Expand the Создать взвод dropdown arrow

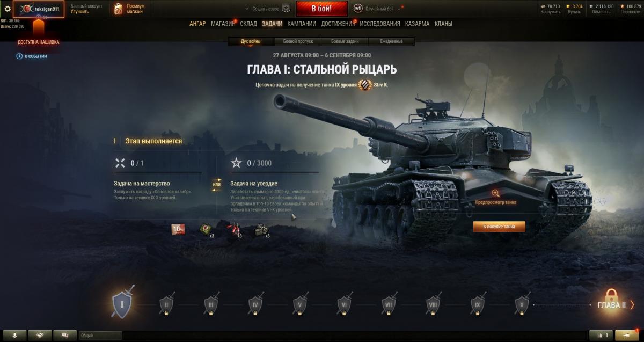pyautogui.click(x=247, y=9)
